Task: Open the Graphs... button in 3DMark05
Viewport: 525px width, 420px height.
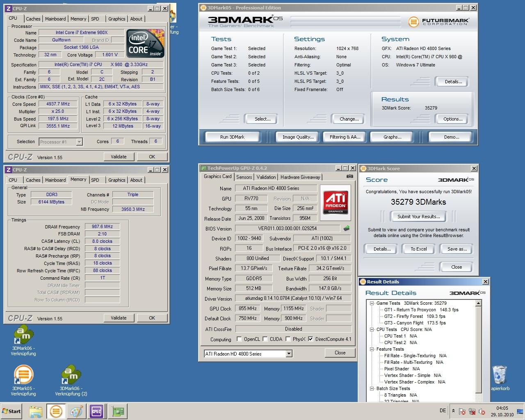Action: click(x=392, y=137)
